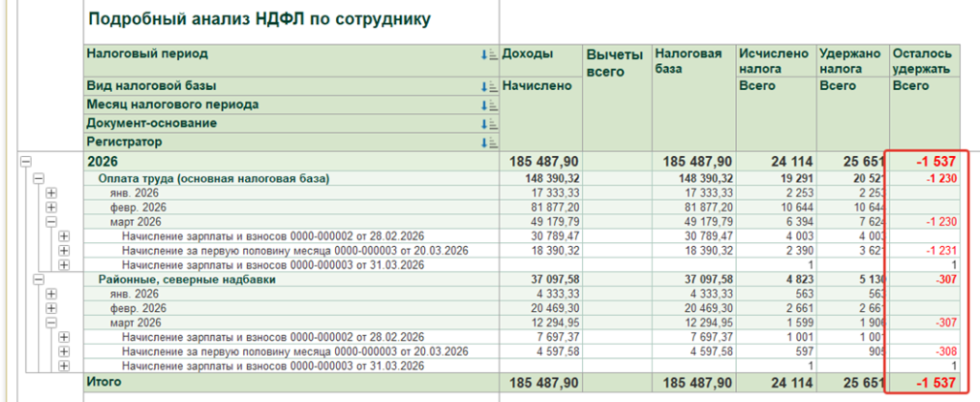
Task: Collapse the 2026 year group
Action: point(26,162)
